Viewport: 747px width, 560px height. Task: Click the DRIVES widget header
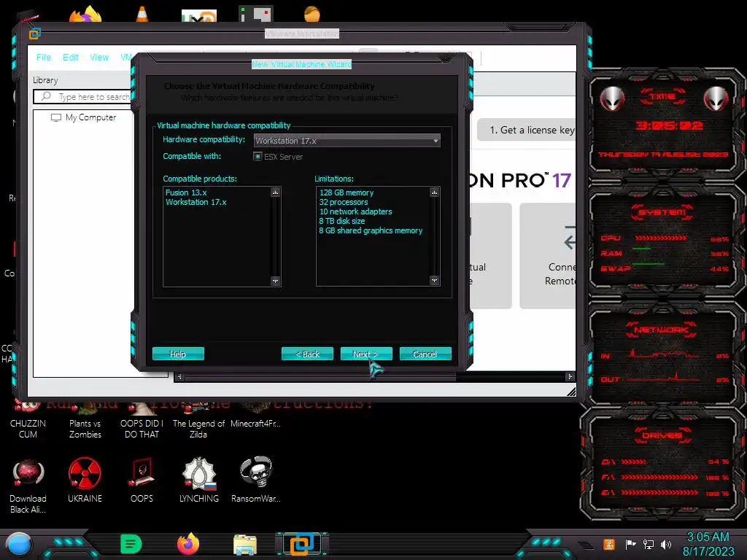pyautogui.click(x=662, y=435)
